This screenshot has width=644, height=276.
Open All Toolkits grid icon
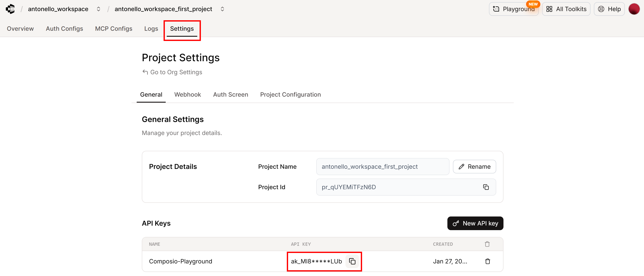click(x=550, y=9)
